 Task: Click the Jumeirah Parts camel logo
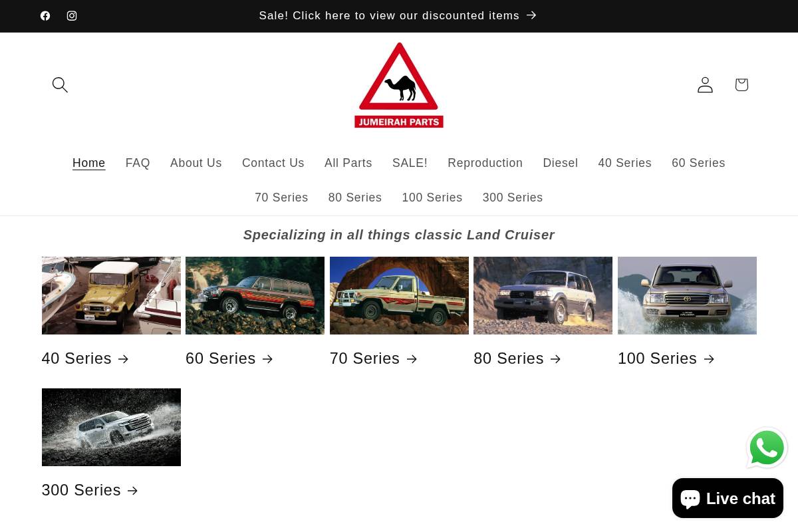[x=399, y=84]
